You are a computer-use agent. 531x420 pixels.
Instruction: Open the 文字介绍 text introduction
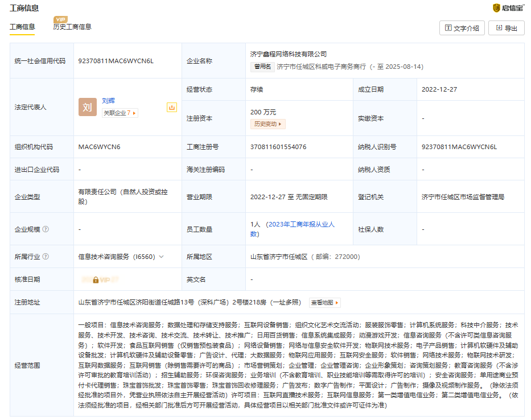click(462, 28)
